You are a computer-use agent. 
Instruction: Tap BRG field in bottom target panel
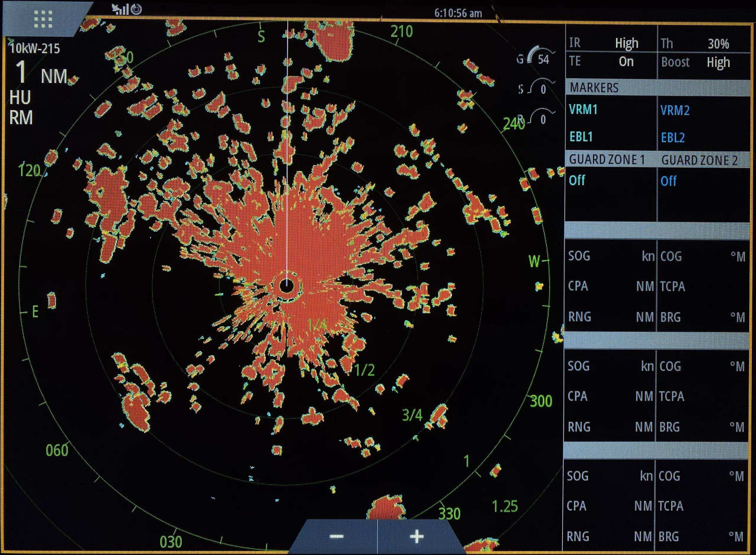[702, 536]
